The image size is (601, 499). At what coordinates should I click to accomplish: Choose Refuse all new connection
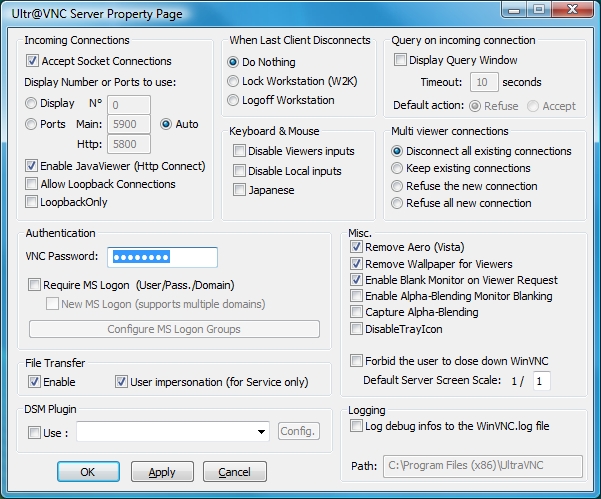[x=397, y=203]
